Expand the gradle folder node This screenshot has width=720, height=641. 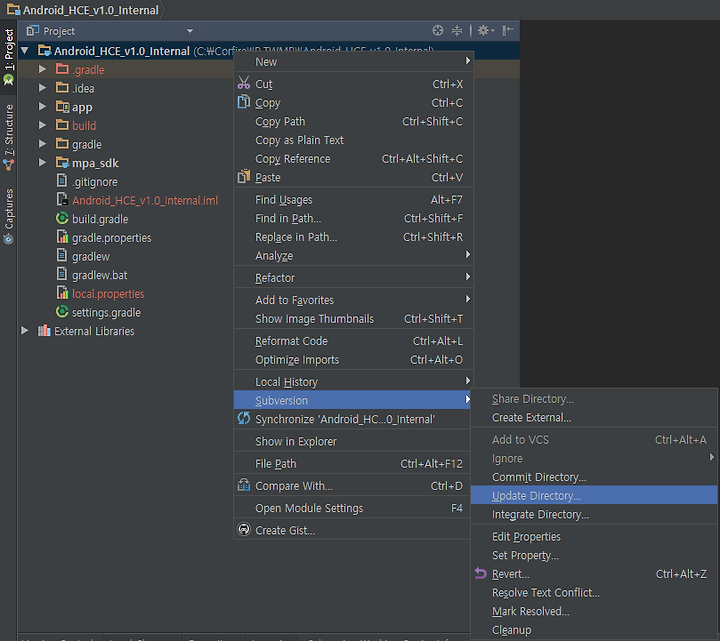[x=42, y=144]
